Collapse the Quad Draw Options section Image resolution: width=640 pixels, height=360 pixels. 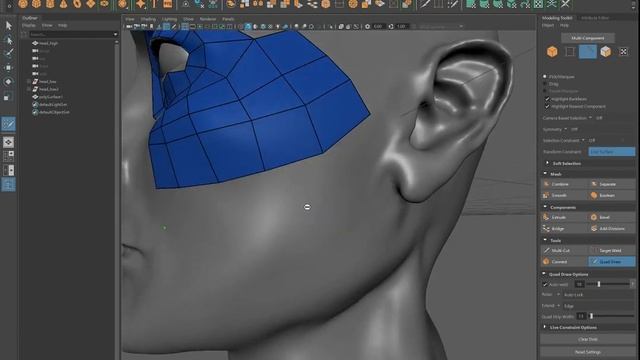pyautogui.click(x=544, y=273)
